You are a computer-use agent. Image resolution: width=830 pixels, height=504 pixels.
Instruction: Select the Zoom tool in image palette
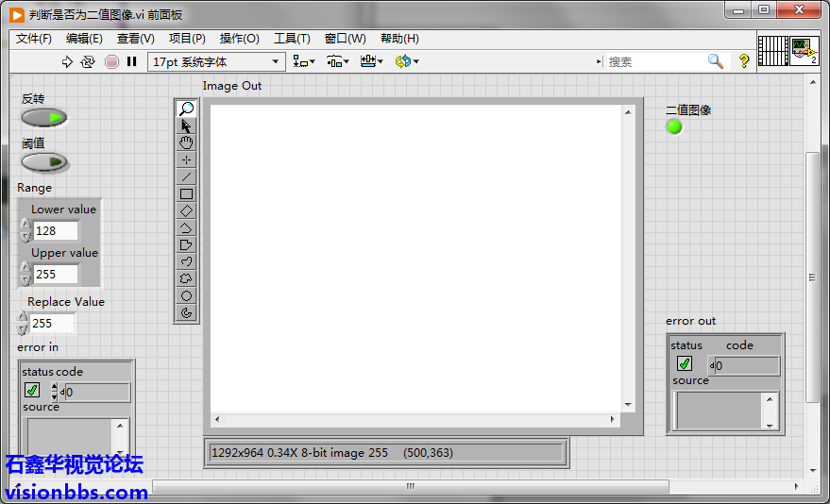[x=186, y=109]
